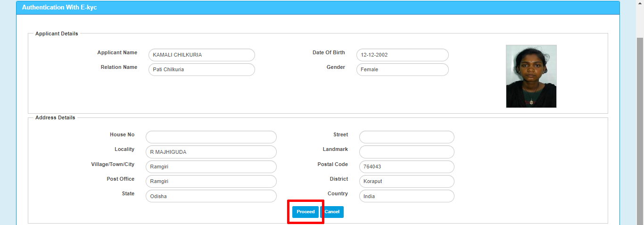Select the Date Of Birth input field
Image resolution: width=644 pixels, height=225 pixels.
(403, 55)
